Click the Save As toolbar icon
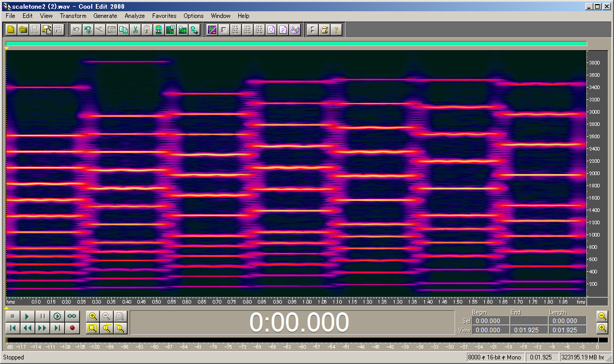The image size is (614, 364). [47, 30]
